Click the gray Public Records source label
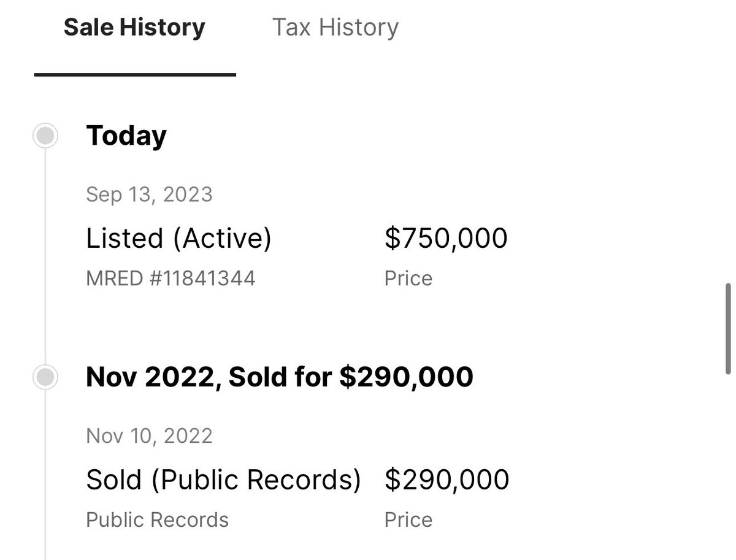Image resolution: width=736 pixels, height=560 pixels. click(157, 520)
